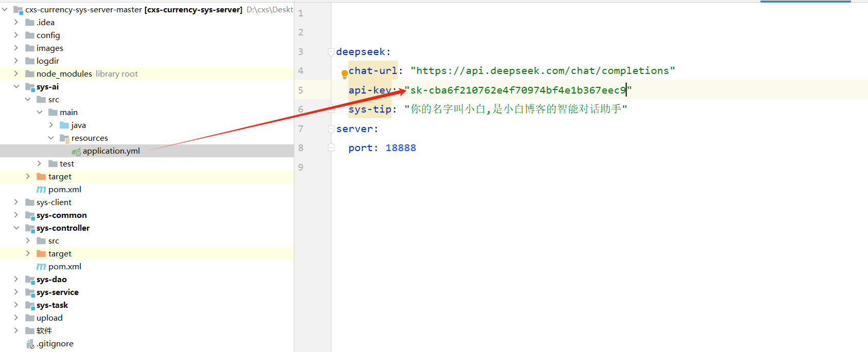Click the api-key value string
Image resolution: width=868 pixels, height=352 pixels.
[518, 90]
